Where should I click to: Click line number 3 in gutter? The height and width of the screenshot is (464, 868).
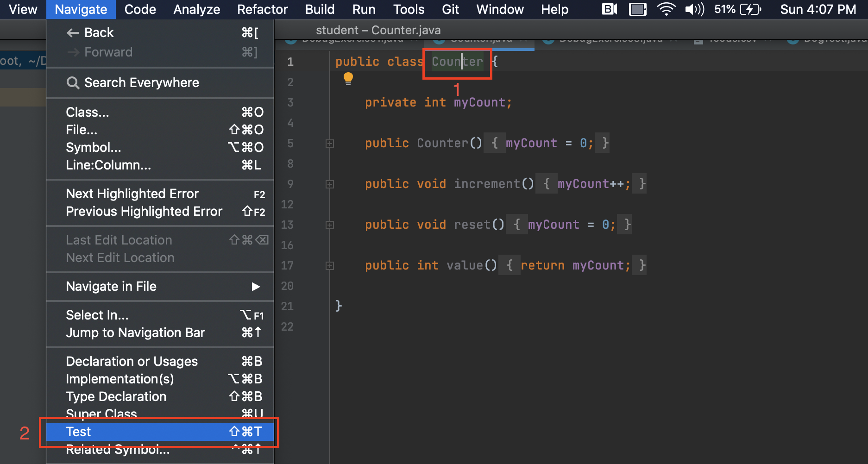pyautogui.click(x=290, y=102)
